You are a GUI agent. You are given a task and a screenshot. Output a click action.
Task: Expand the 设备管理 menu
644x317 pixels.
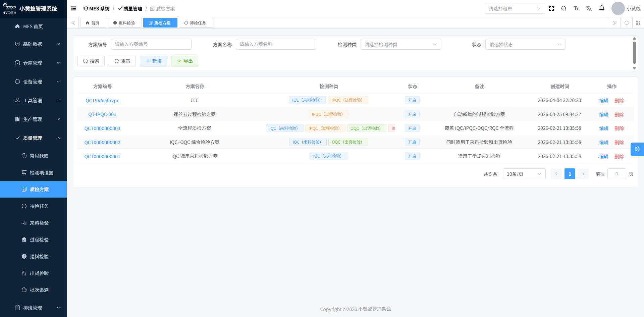[34, 82]
